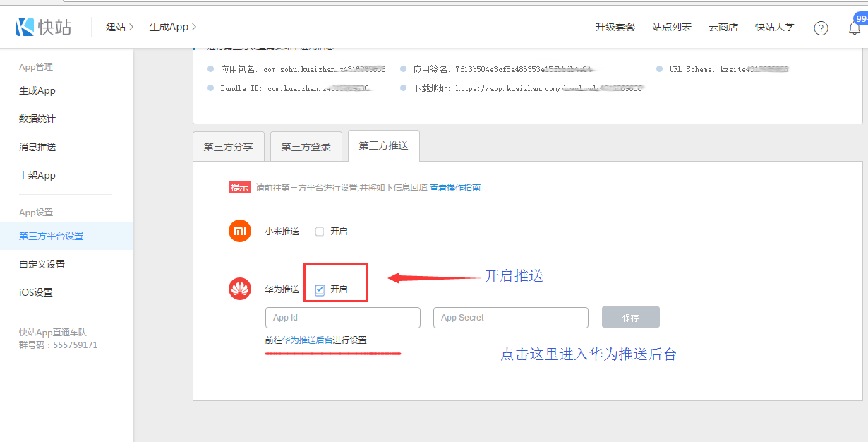The image size is (868, 442).
Task: Focus the App Id input field
Action: 342,318
